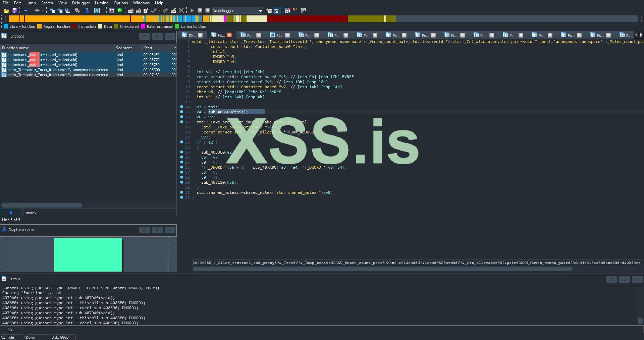Image resolution: width=644 pixels, height=340 pixels.
Task: Toggle the breakpoint dot on line 21
Action: coord(181,142)
